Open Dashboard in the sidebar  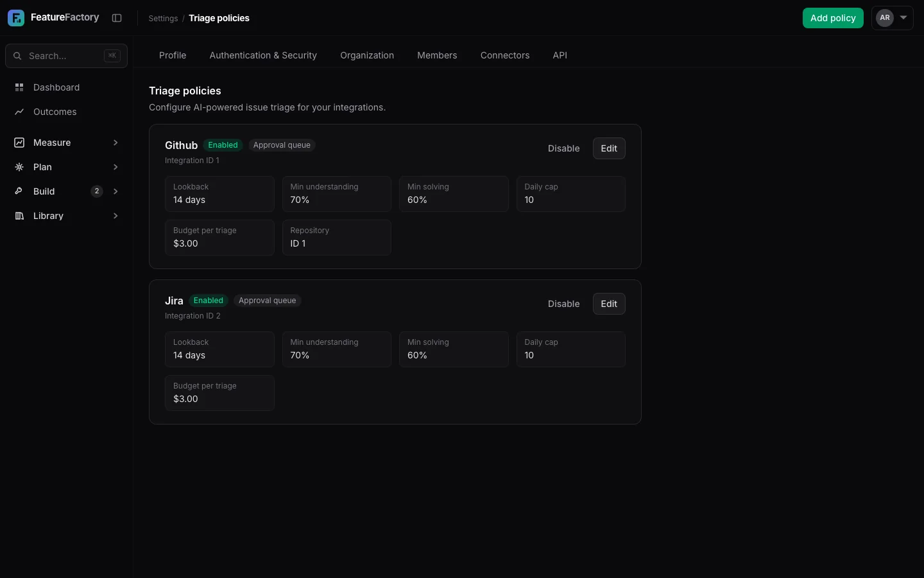pyautogui.click(x=66, y=87)
